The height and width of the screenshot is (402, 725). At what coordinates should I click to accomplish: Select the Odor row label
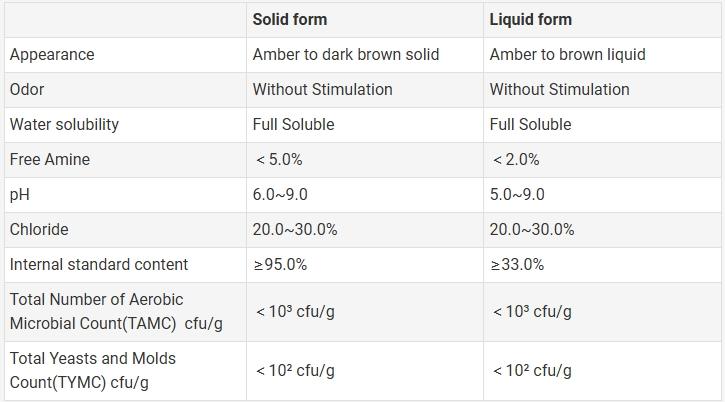(x=27, y=89)
